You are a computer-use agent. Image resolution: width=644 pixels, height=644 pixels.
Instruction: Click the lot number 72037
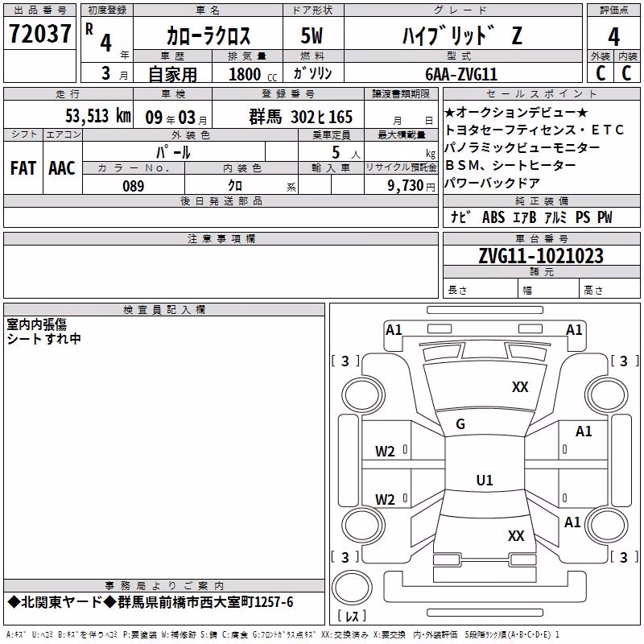point(39,33)
